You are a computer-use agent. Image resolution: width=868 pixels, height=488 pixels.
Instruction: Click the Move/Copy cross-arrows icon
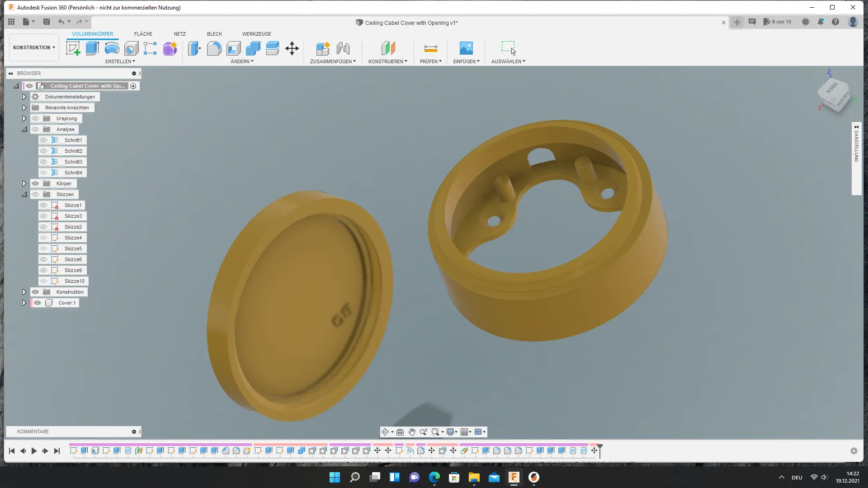pyautogui.click(x=292, y=48)
